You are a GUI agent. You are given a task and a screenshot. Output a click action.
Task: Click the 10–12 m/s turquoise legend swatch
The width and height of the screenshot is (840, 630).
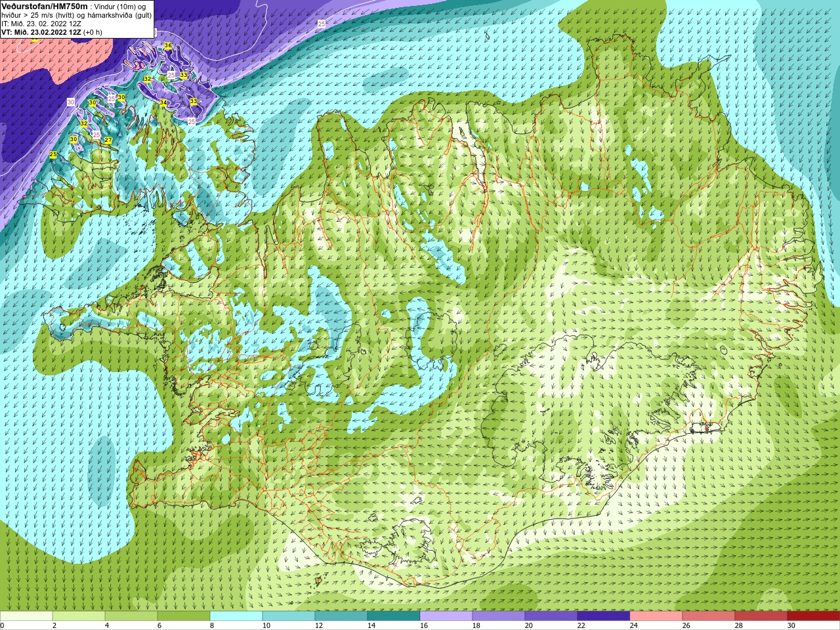(289, 616)
